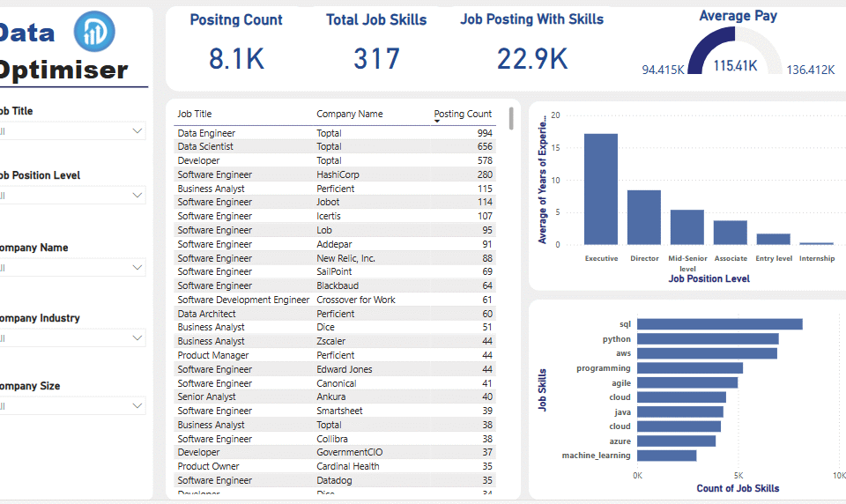Click the Internship bar in the chart
Viewport: 846px width, 504px height.
click(816, 243)
